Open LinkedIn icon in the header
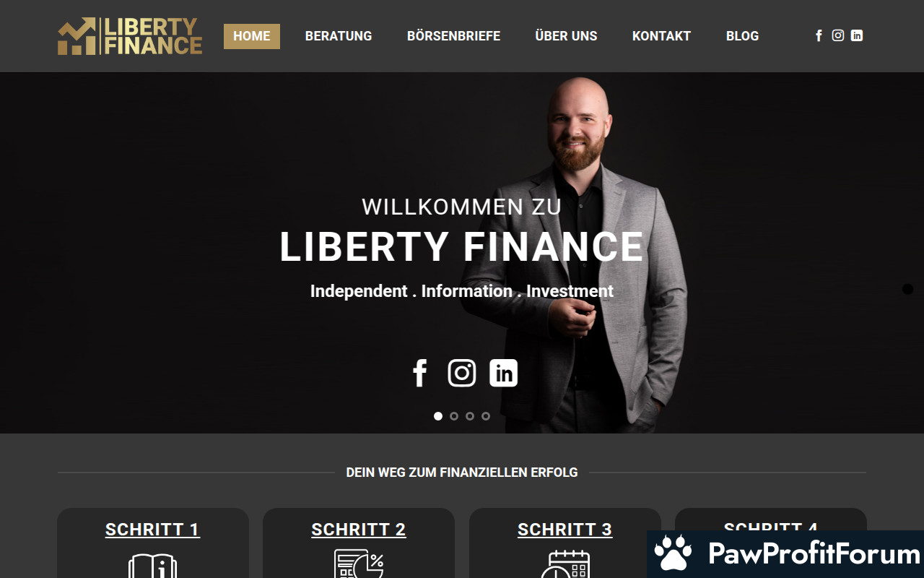This screenshot has width=924, height=578. tap(857, 35)
